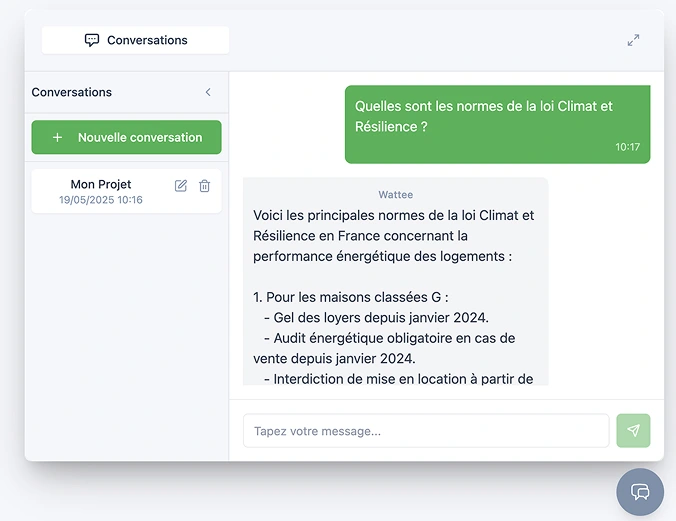Delete Mon Projet with the trash icon
This screenshot has width=676, height=521.
[x=204, y=186]
